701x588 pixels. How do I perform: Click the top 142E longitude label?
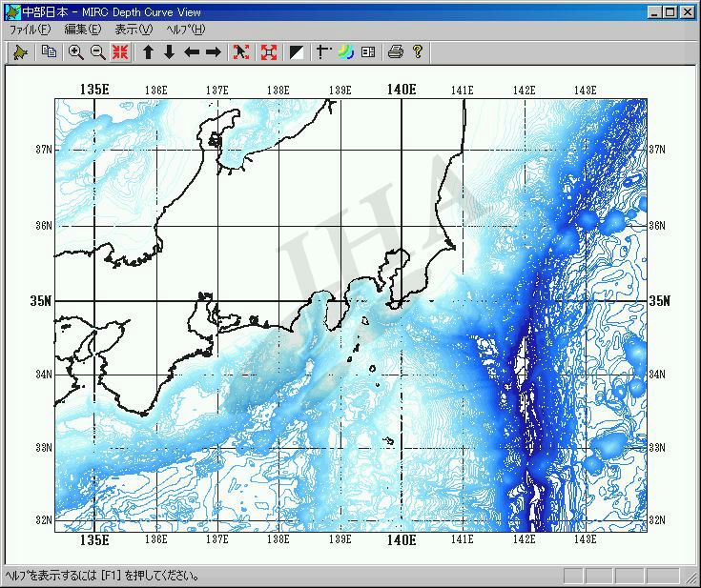pos(524,91)
